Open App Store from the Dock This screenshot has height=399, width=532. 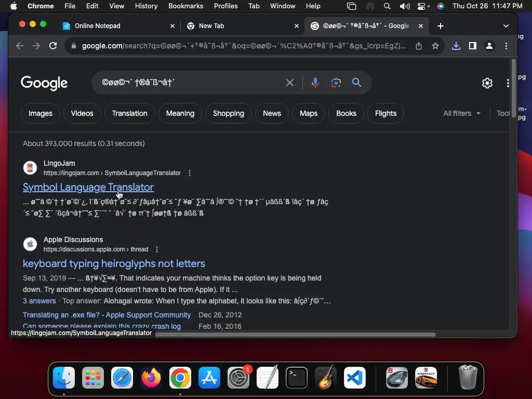click(209, 378)
